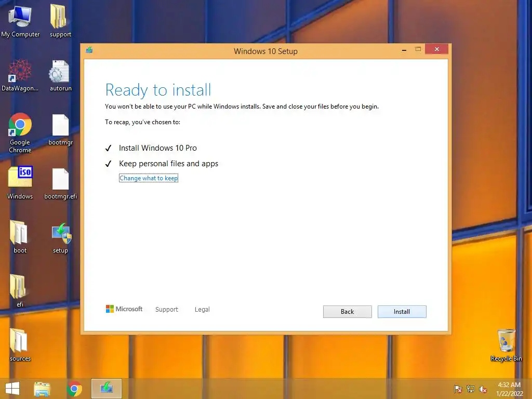Click the 'Windows 10 Setup' title text
Viewport: 532px width, 399px height.
pos(265,51)
